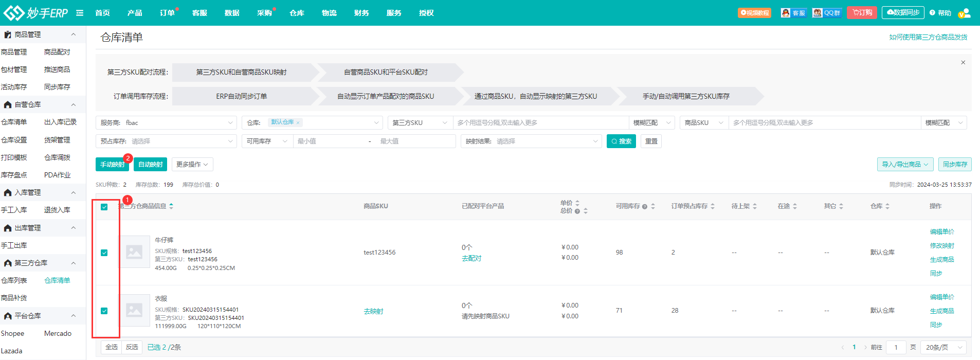Uncheck the 衣服 row checkbox

pos(104,311)
